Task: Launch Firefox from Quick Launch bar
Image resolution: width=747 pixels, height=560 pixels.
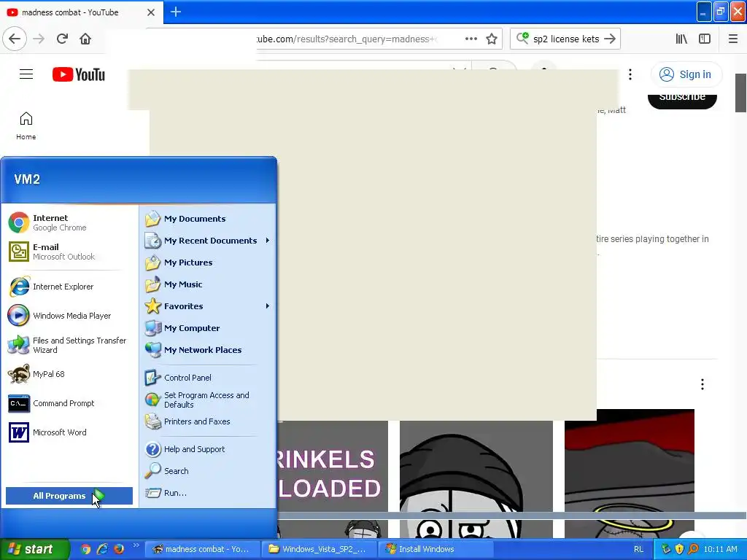Action: pos(119,549)
